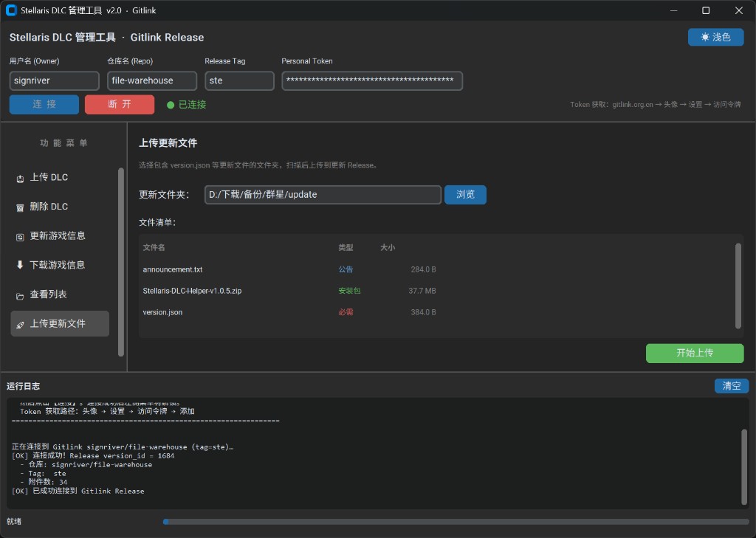Click the upload icon beside 上传 DLC
756x538 pixels.
coord(20,179)
